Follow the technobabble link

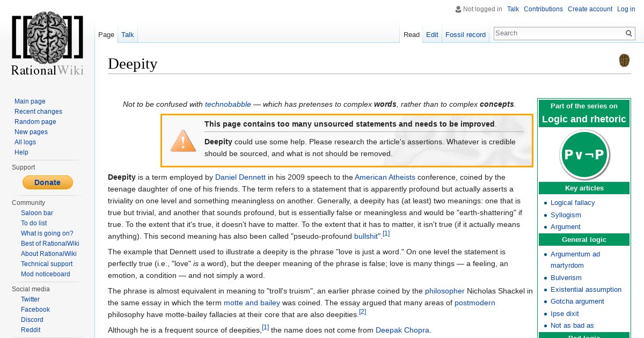pyautogui.click(x=228, y=104)
